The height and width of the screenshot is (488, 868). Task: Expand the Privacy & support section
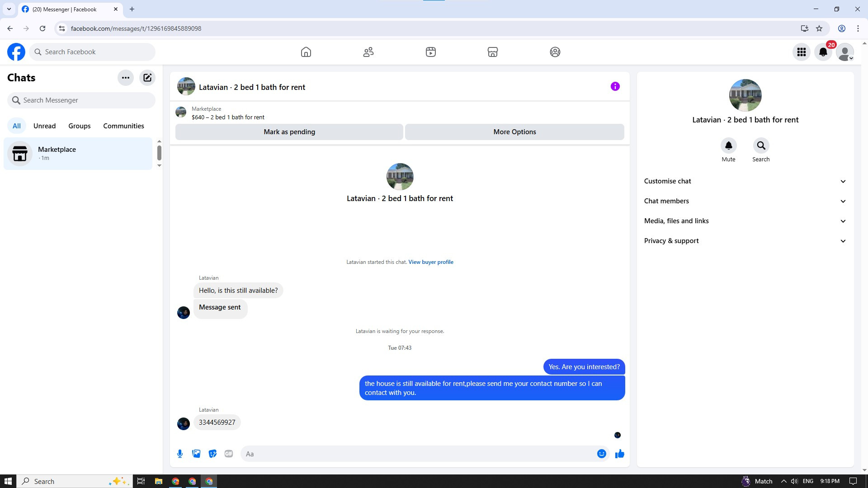click(745, 241)
